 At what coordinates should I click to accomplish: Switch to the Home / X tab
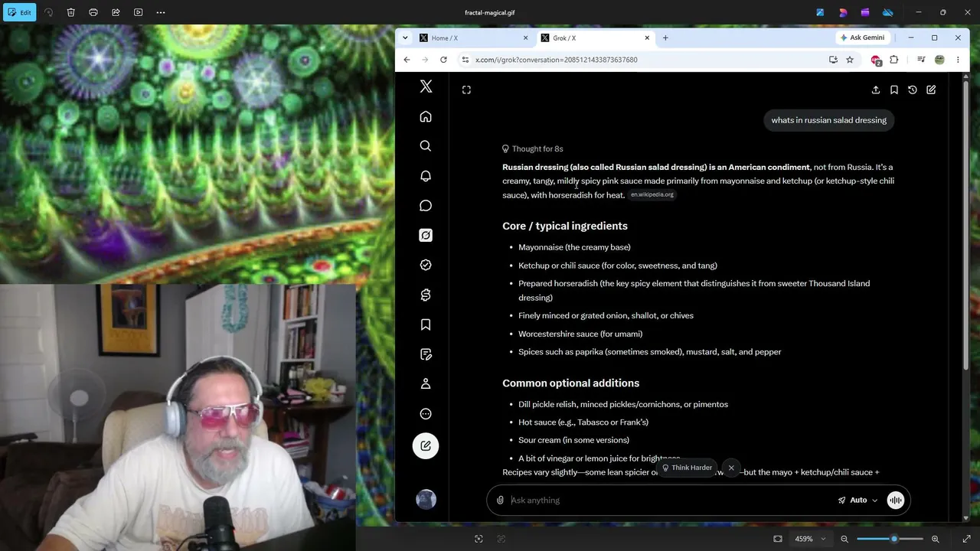[473, 37]
